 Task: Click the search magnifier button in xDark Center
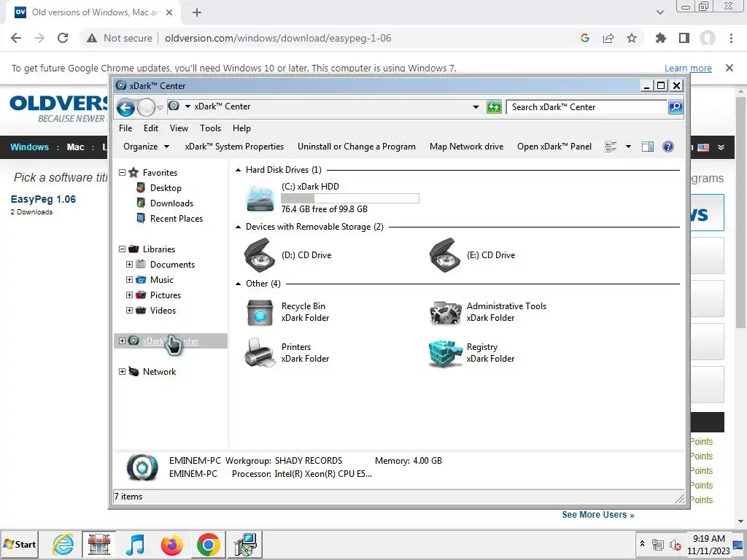(x=675, y=107)
